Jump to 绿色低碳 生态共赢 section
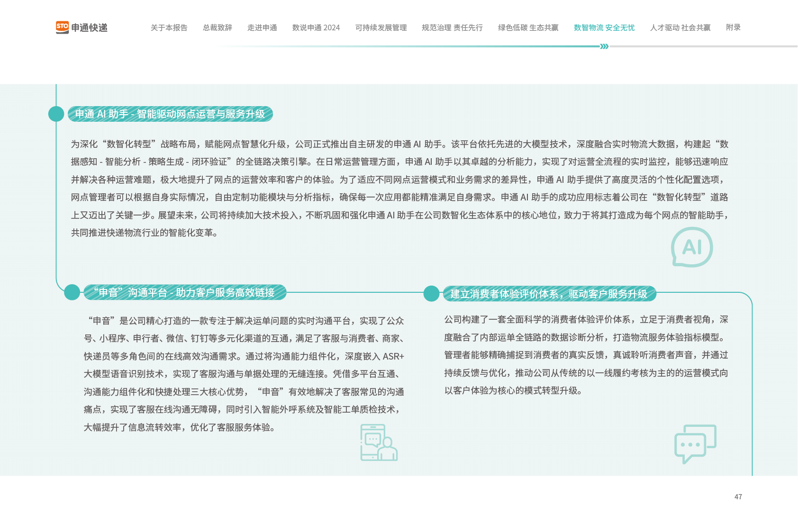 (x=528, y=27)
